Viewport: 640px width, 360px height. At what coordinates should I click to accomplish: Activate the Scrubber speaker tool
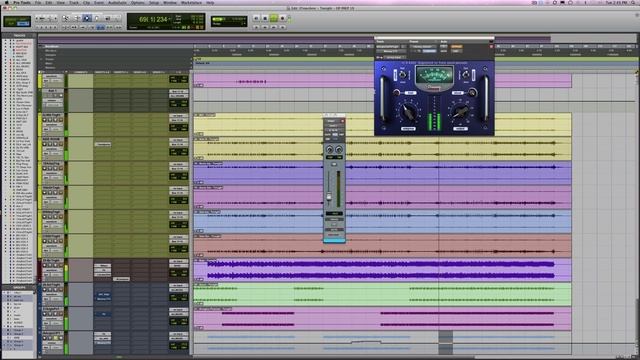(x=107, y=18)
